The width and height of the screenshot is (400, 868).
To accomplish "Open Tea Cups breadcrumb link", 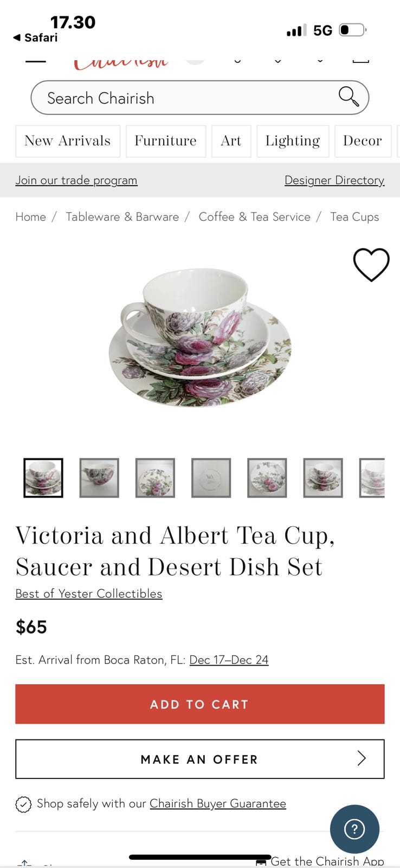I will pyautogui.click(x=354, y=217).
